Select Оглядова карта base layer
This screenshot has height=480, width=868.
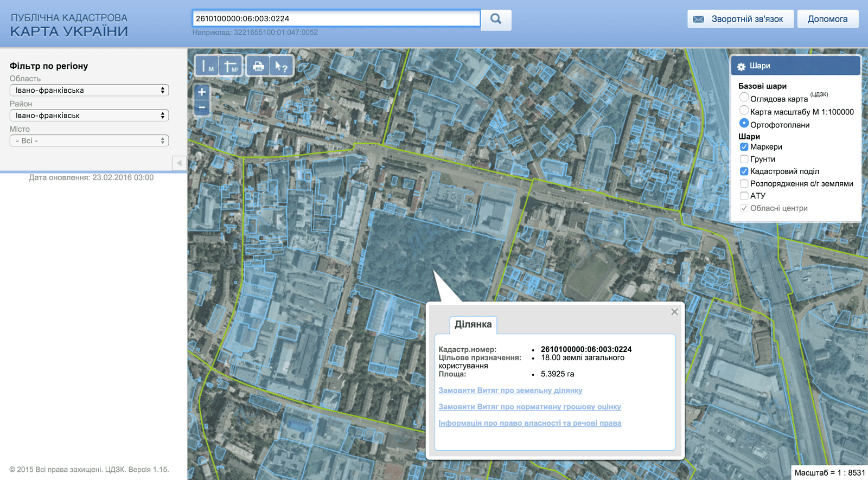tap(744, 98)
